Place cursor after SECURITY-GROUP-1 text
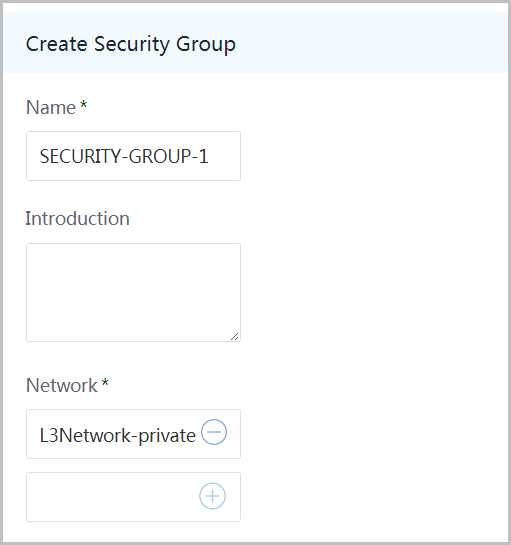 coord(209,156)
